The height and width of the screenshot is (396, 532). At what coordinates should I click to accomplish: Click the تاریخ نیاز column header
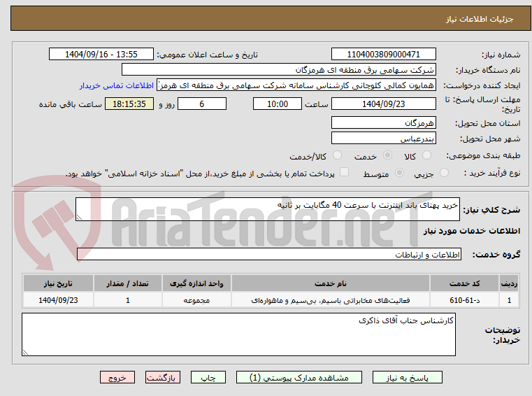point(58,283)
